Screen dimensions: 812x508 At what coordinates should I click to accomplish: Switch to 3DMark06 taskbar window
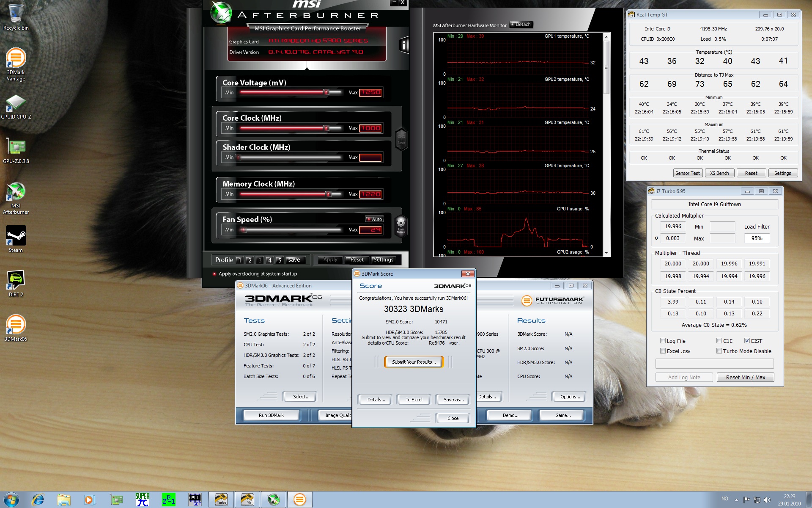pyautogui.click(x=300, y=500)
